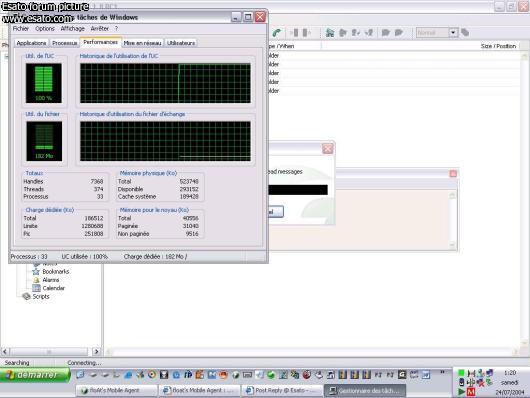This screenshot has width=530, height=398.
Task: Switch to the Applications tab
Action: (x=31, y=43)
